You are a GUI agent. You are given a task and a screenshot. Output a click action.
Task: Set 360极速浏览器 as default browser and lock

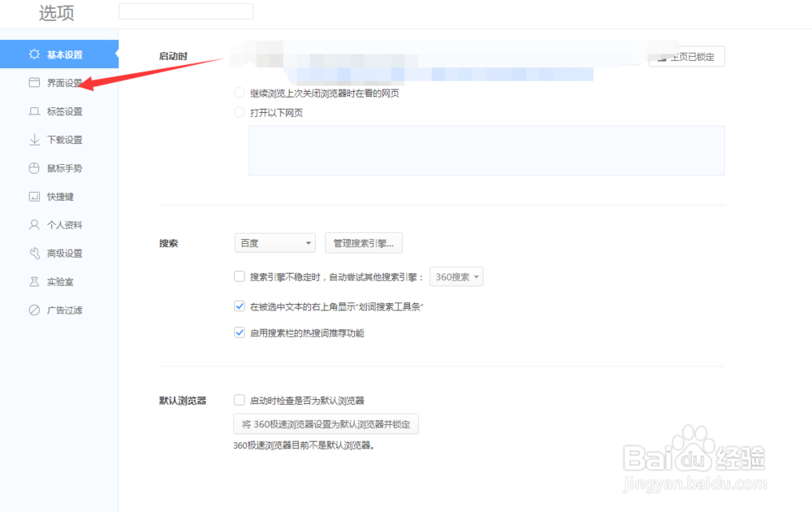(326, 423)
